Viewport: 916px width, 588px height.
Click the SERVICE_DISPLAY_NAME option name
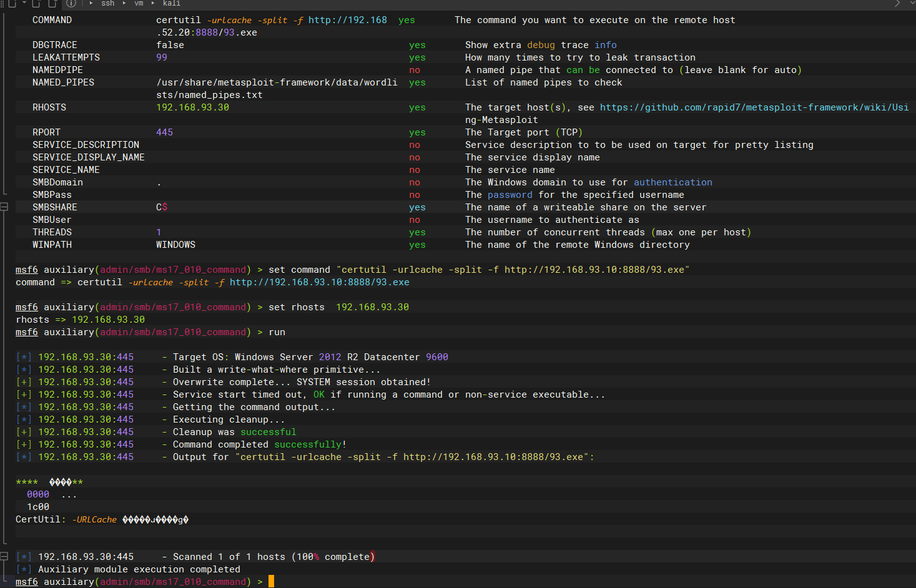(x=89, y=157)
